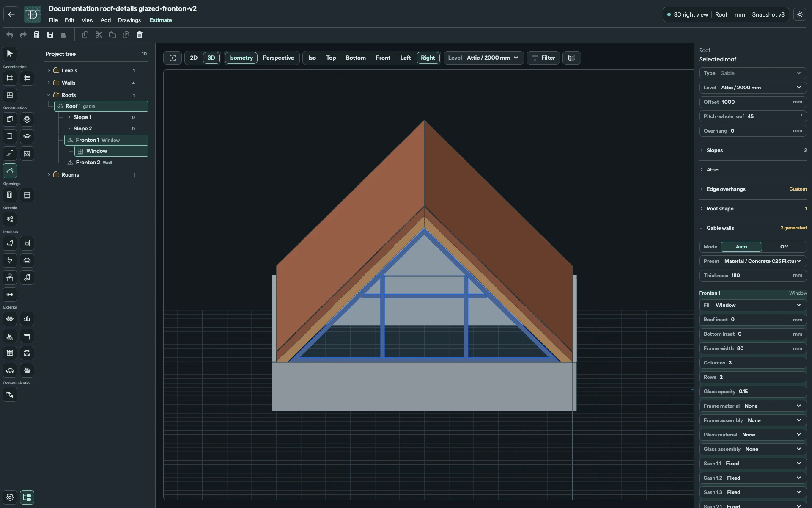
Task: Click the back arrow button
Action: tap(11, 14)
